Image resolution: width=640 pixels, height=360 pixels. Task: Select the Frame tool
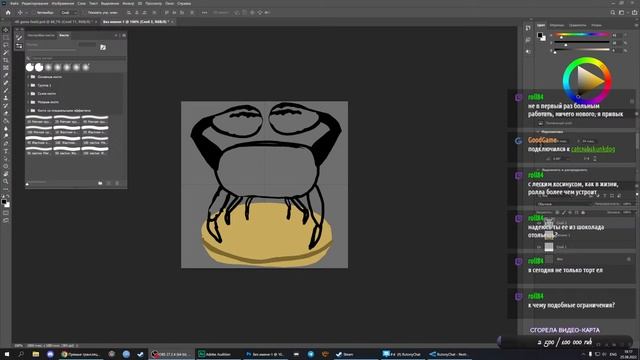[x=6, y=68]
